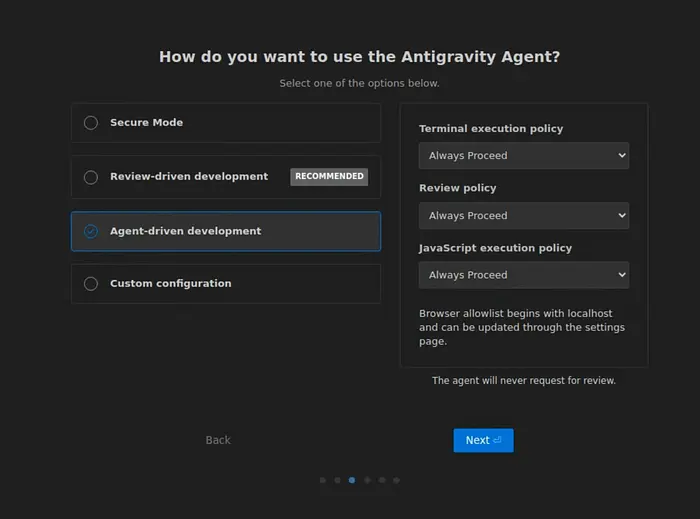
Task: Open the Terminal execution policy dropdown
Action: coord(523,156)
